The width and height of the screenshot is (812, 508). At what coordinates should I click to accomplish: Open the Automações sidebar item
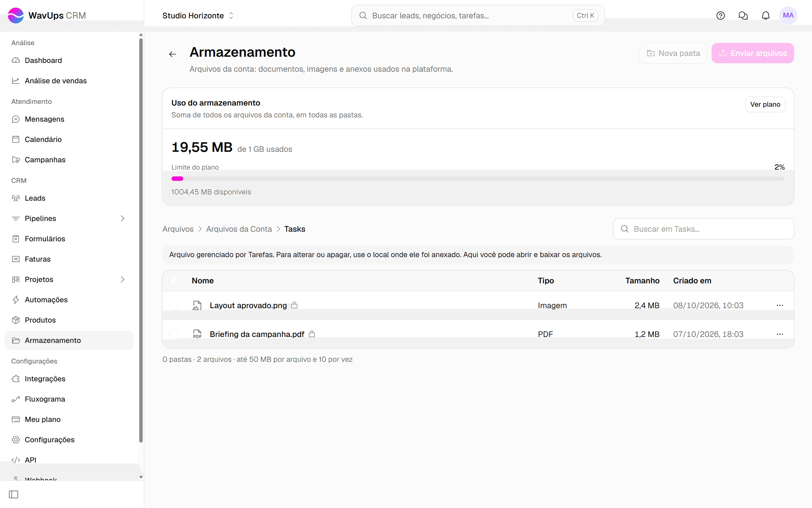coord(69,300)
